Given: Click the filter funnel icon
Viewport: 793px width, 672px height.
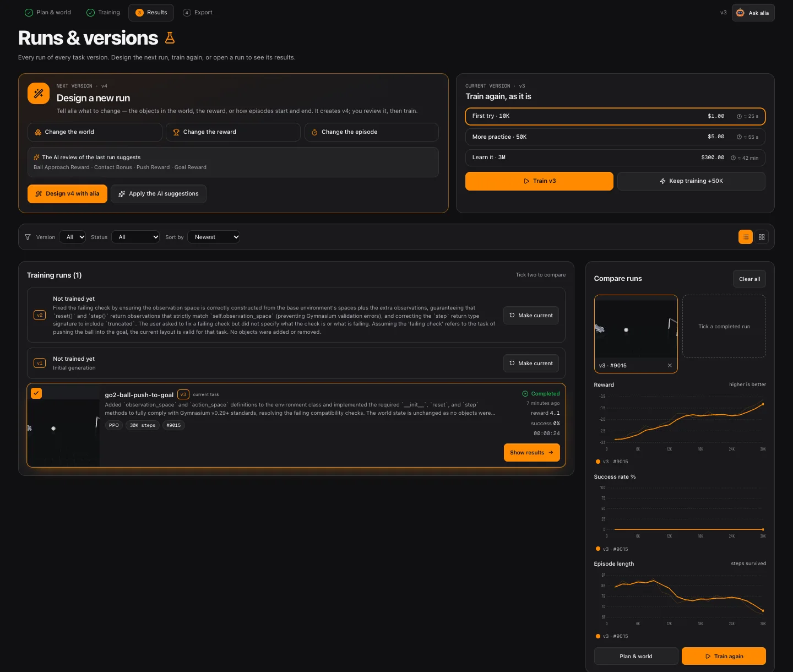Looking at the screenshot, I should click(x=28, y=237).
